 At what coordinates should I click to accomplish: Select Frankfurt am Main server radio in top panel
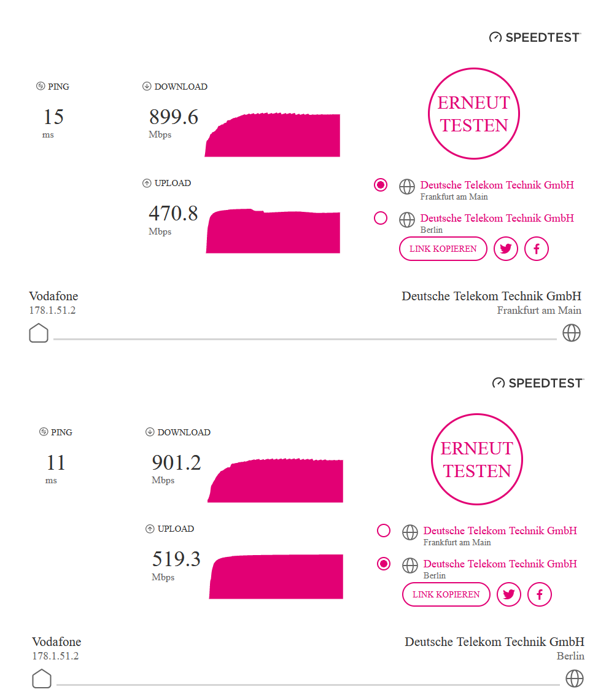(x=381, y=185)
